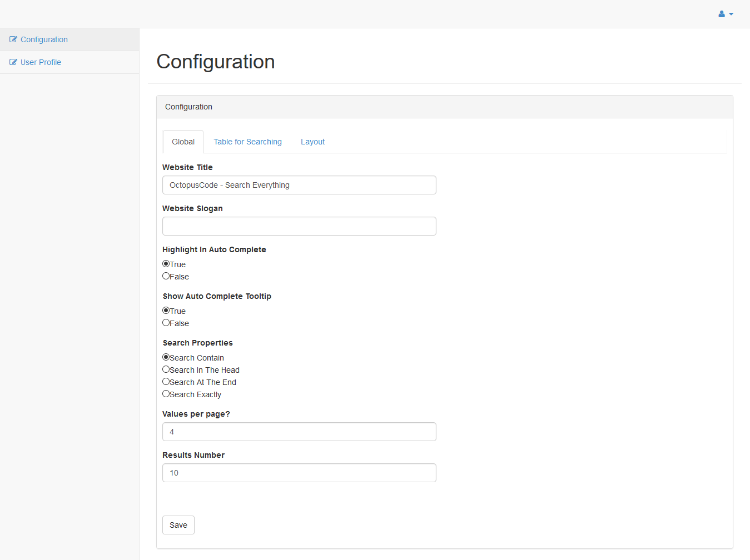The image size is (750, 560).
Task: Click the user account icon in header
Action: (x=722, y=14)
